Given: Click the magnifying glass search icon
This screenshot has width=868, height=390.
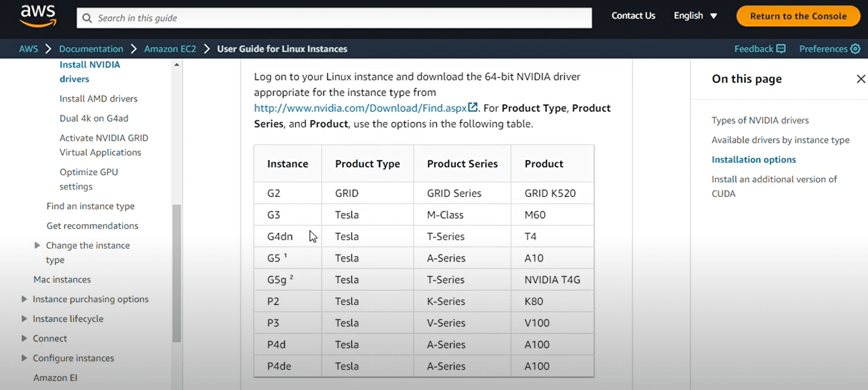Looking at the screenshot, I should [x=87, y=18].
